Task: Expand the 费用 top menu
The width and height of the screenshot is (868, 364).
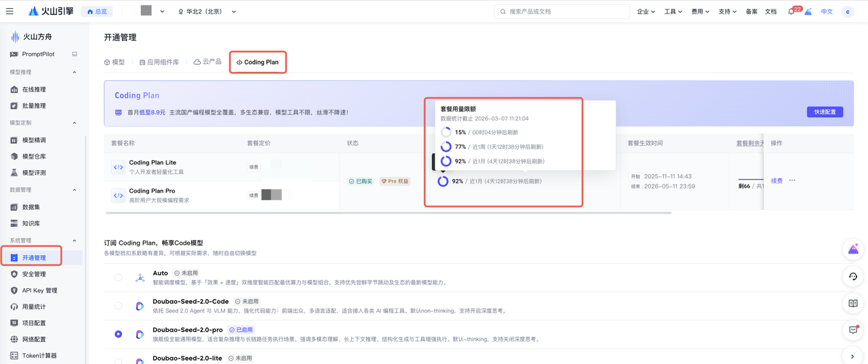Action: click(700, 12)
